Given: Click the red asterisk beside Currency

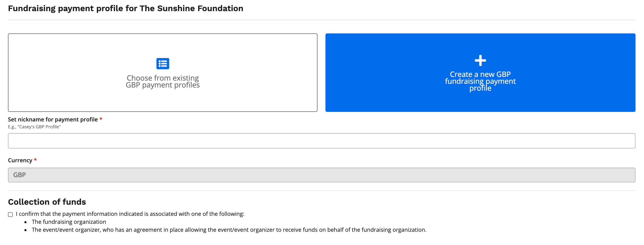Looking at the screenshot, I should 35,160.
